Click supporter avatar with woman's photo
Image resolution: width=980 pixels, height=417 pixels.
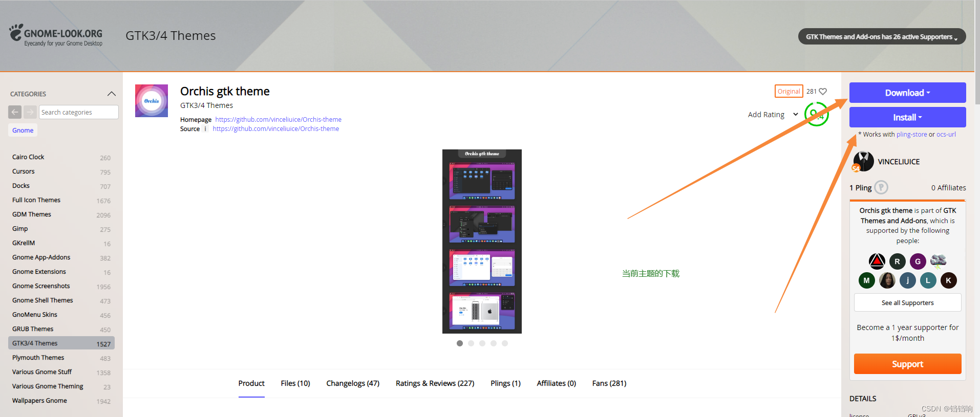point(887,280)
